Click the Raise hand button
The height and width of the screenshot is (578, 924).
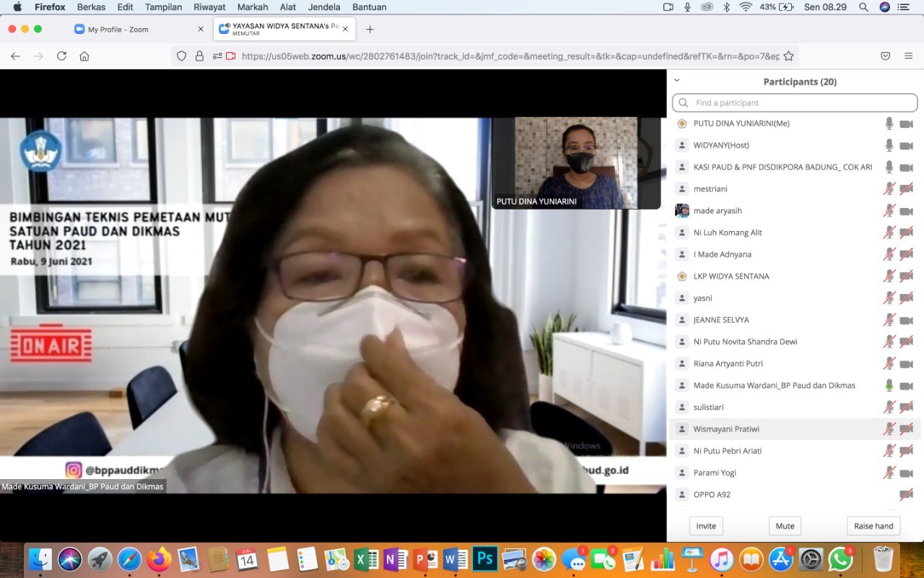[x=873, y=526]
